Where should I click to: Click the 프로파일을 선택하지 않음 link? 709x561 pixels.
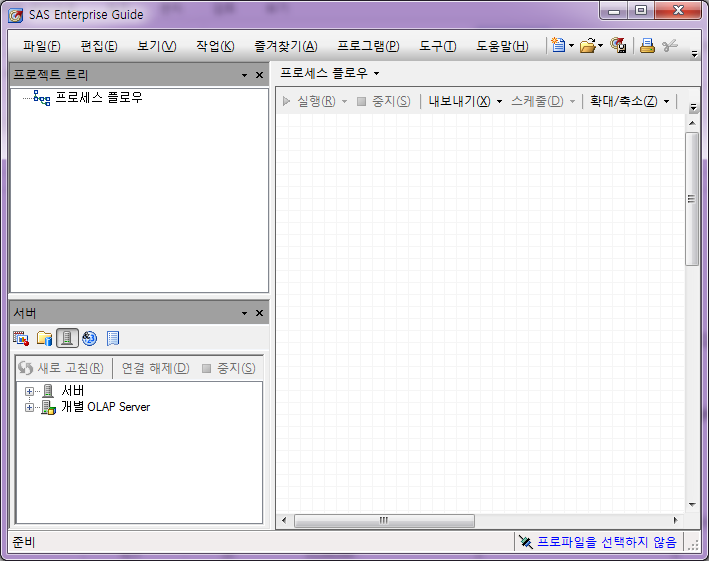606,542
